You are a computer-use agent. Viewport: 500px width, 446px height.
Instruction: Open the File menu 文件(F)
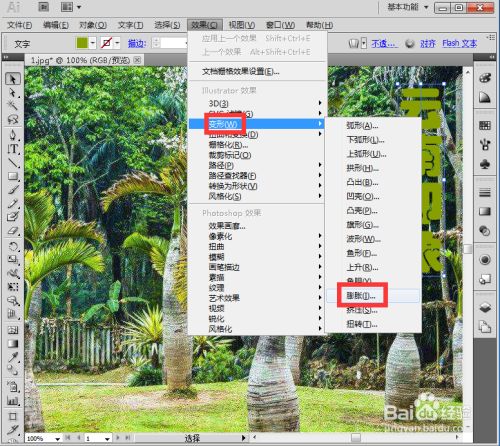click(20, 25)
